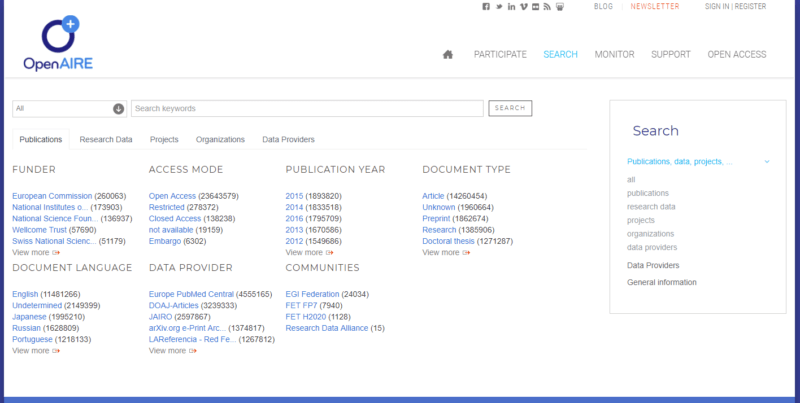Filter by Open Access mode
Viewport: 800px width, 403px height.
tap(172, 196)
